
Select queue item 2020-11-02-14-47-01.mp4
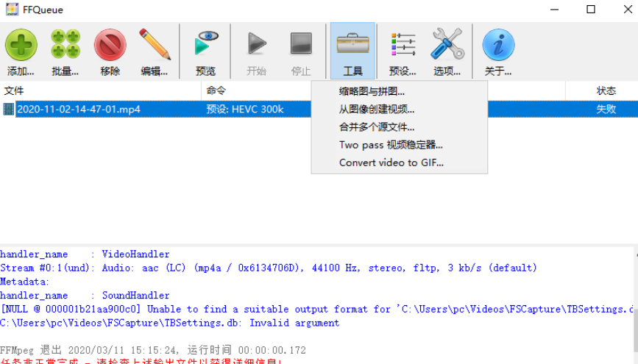(79, 110)
